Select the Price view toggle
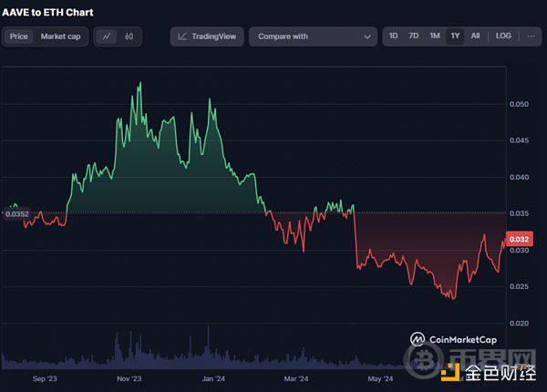This screenshot has height=392, width=547. click(x=19, y=36)
